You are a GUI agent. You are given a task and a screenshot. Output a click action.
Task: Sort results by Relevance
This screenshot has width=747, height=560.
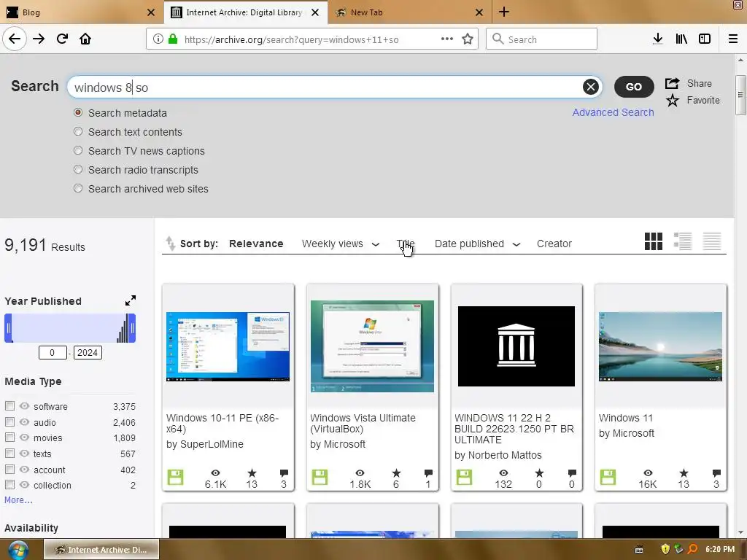click(256, 244)
